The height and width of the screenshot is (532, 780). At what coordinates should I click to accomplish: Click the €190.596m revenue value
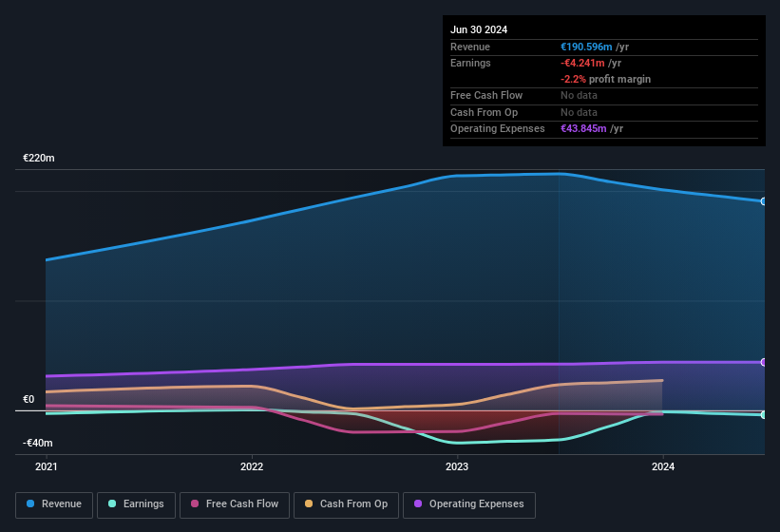586,47
